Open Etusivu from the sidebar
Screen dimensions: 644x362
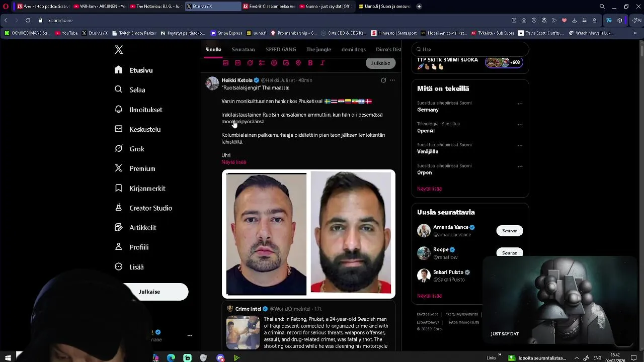click(134, 70)
